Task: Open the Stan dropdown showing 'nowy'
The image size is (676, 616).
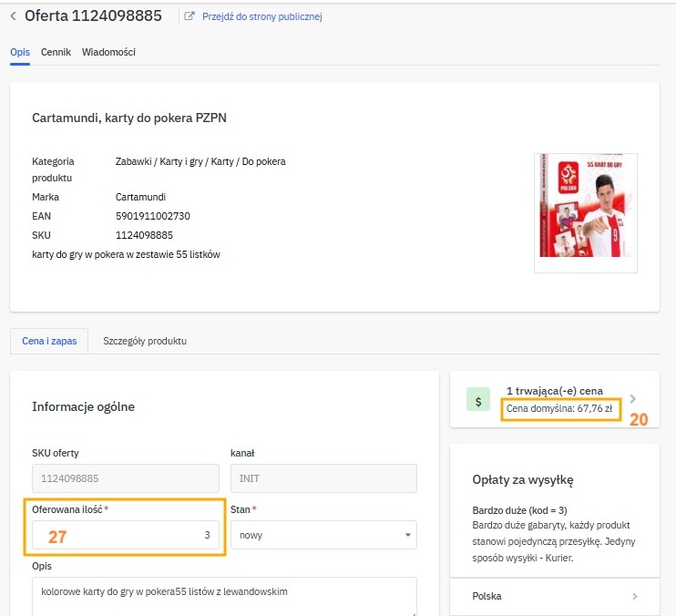Action: click(323, 536)
